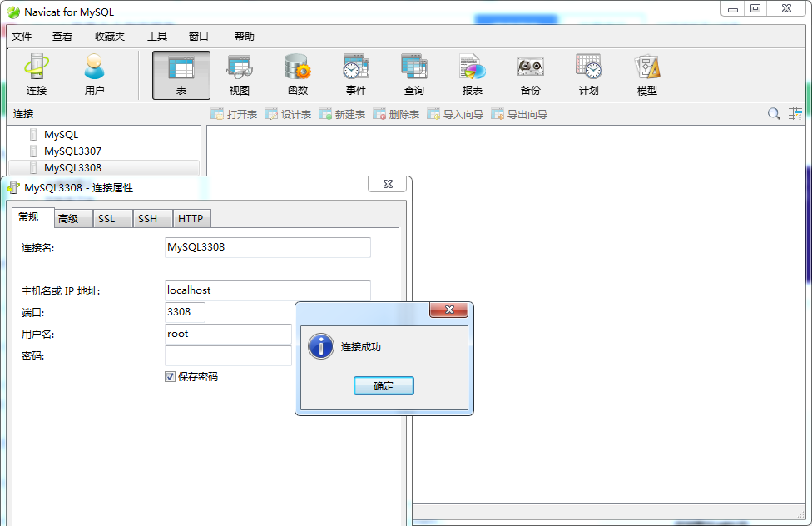Viewport: 812px width, 526px height.
Task: Close the 连接成功 message dialog
Action: click(384, 386)
